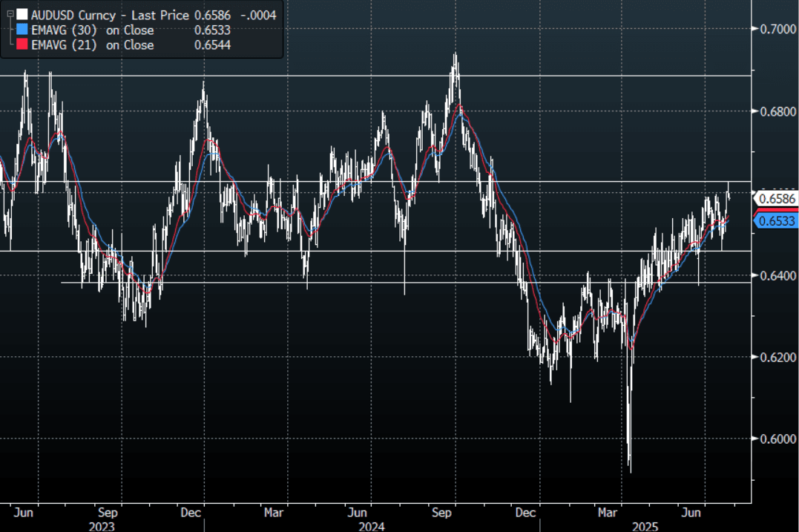Image resolution: width=799 pixels, height=532 pixels.
Task: Click the 2023 year label on time axis
Action: pos(102,525)
